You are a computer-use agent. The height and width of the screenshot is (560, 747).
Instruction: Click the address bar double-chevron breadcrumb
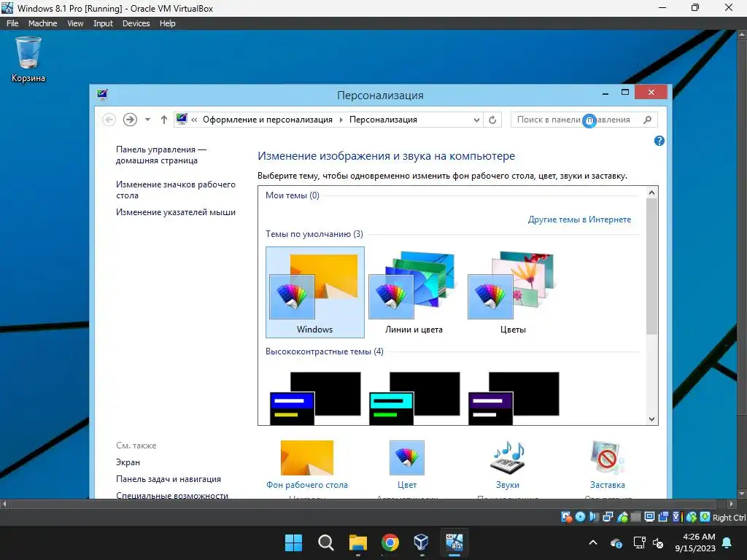pos(194,120)
